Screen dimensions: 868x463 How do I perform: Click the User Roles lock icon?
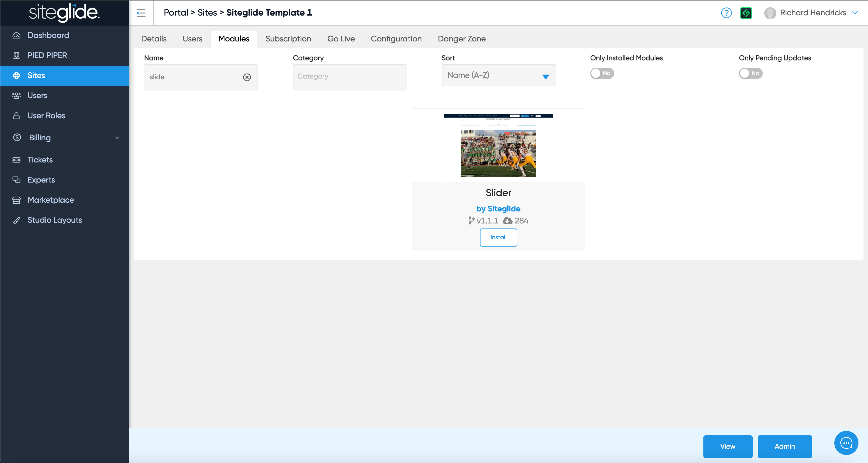[17, 115]
